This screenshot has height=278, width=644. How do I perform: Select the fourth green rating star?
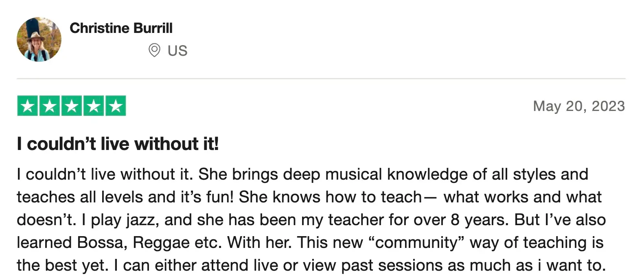click(94, 106)
